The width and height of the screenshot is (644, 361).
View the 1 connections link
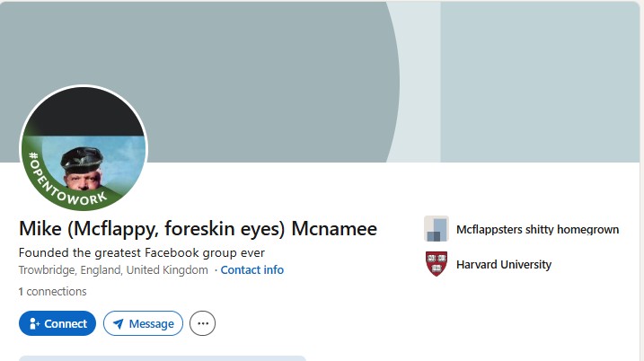52,292
